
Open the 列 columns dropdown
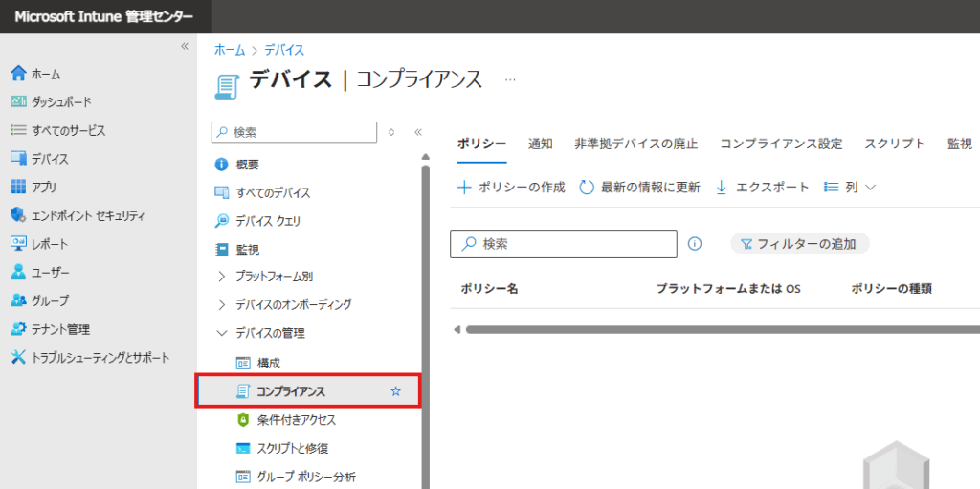[850, 187]
